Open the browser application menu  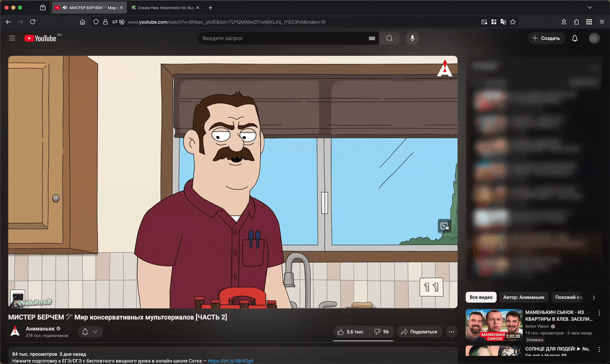[602, 22]
